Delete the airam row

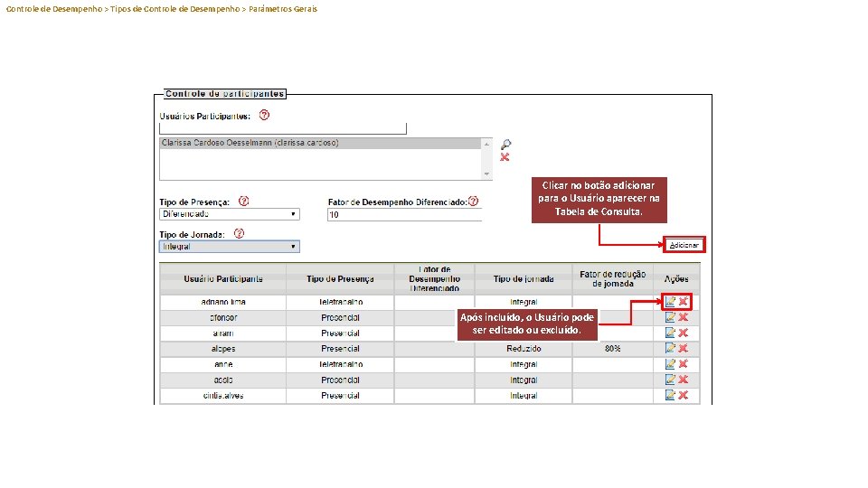(684, 333)
